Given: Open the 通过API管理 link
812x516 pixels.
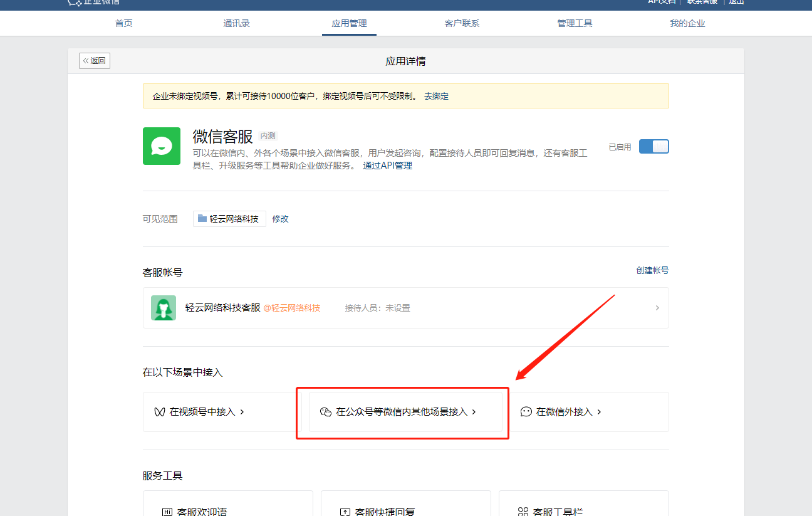Looking at the screenshot, I should click(x=388, y=166).
